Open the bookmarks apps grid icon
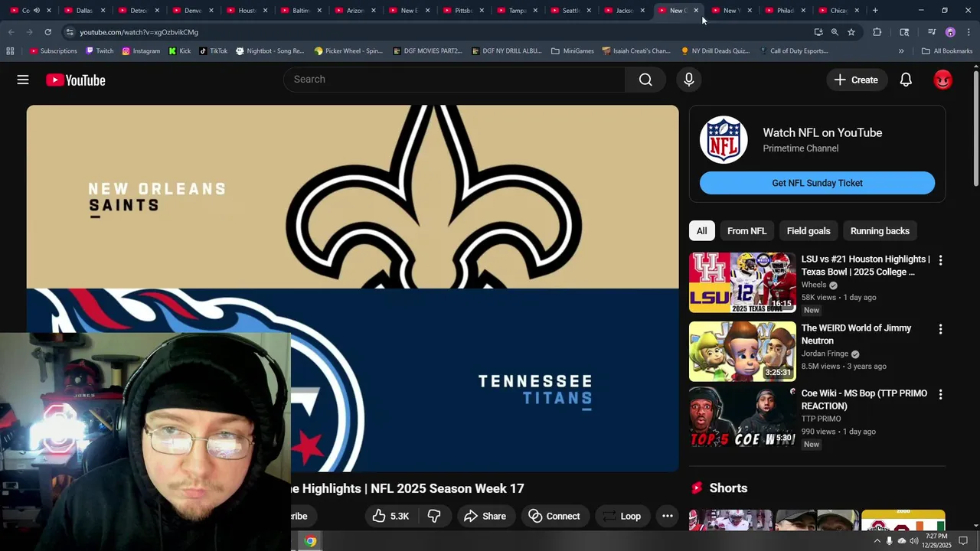 click(x=10, y=51)
